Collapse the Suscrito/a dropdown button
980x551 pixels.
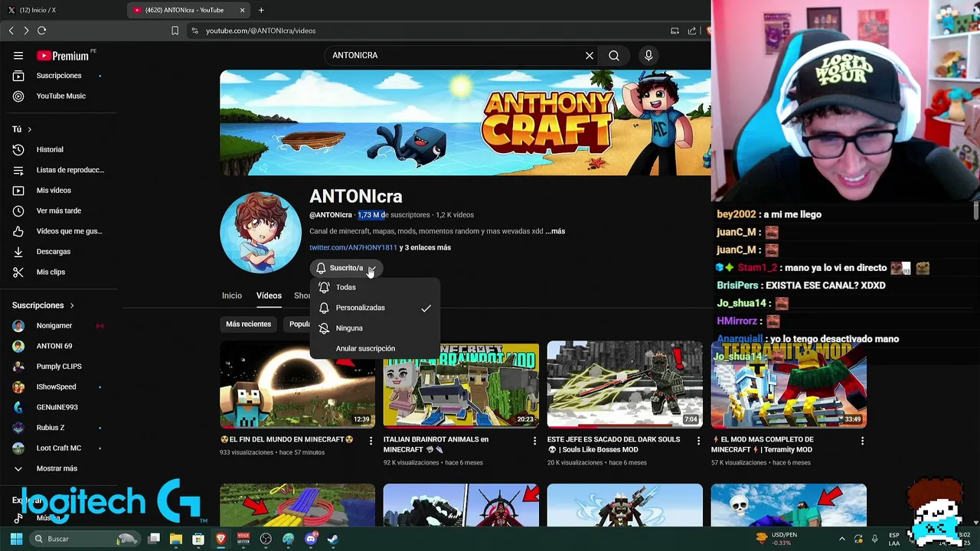(x=345, y=268)
